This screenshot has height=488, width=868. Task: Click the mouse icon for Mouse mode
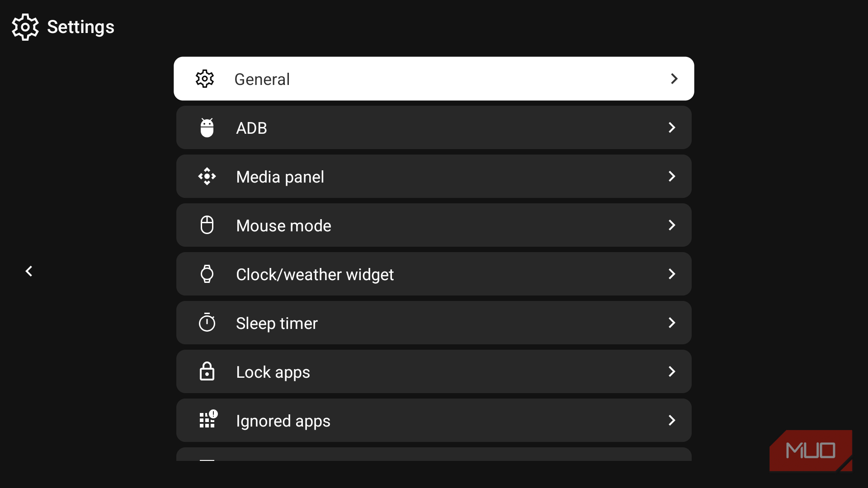[x=207, y=225]
